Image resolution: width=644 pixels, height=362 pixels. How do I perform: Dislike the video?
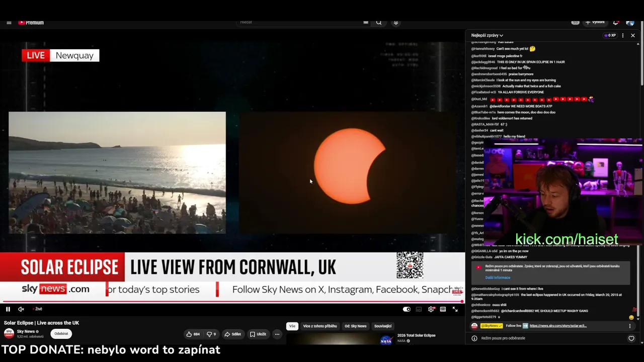(211, 334)
